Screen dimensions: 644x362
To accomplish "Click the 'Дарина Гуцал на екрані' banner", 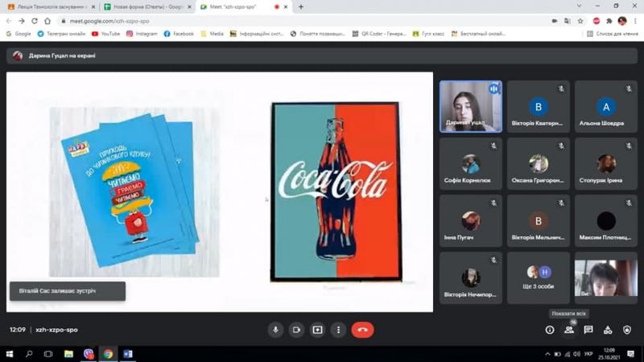I will click(x=321, y=56).
